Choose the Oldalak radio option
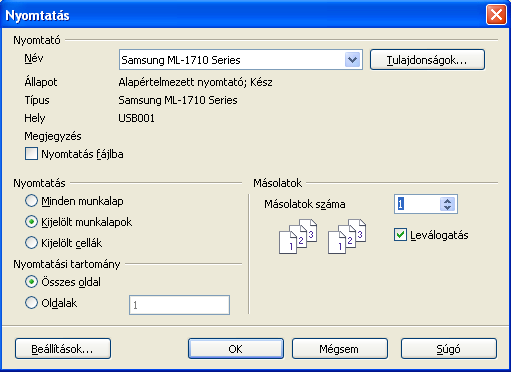This screenshot has height=372, width=511. point(31,303)
